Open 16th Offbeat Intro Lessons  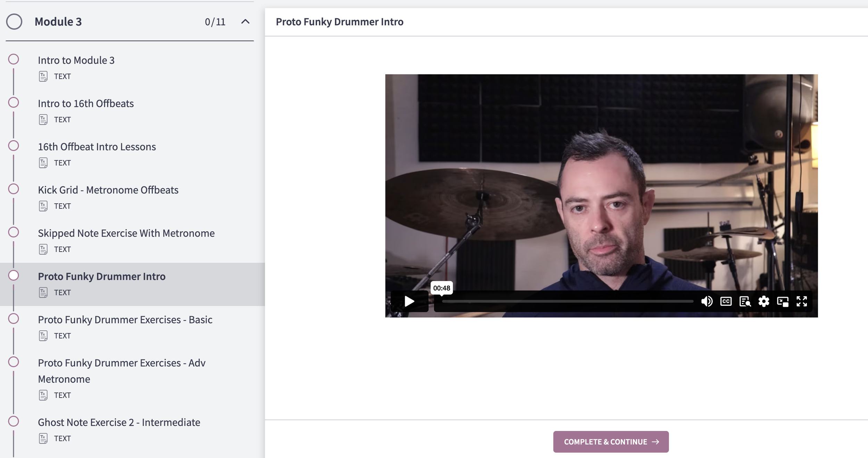pyautogui.click(x=97, y=147)
